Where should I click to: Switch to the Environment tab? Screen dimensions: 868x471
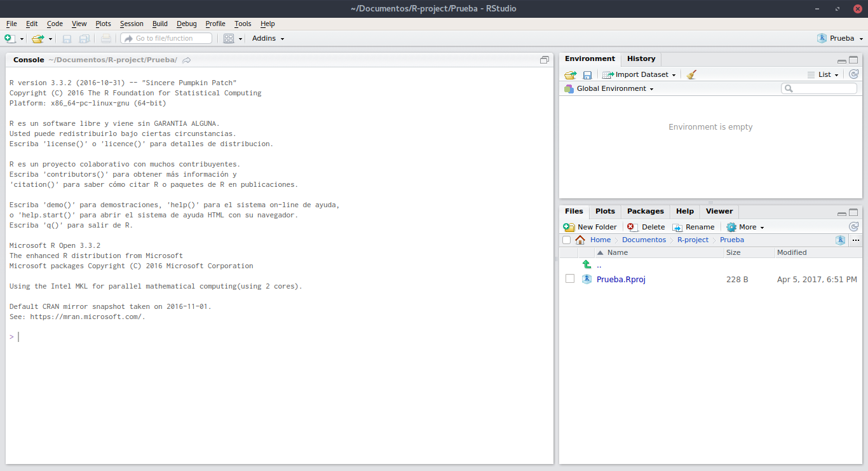point(590,58)
